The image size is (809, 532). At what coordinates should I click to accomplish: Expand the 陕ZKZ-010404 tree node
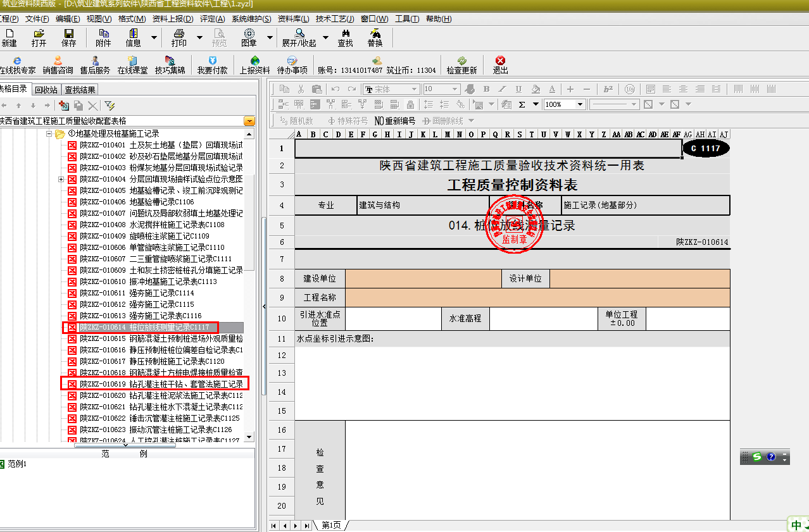pyautogui.click(x=61, y=180)
